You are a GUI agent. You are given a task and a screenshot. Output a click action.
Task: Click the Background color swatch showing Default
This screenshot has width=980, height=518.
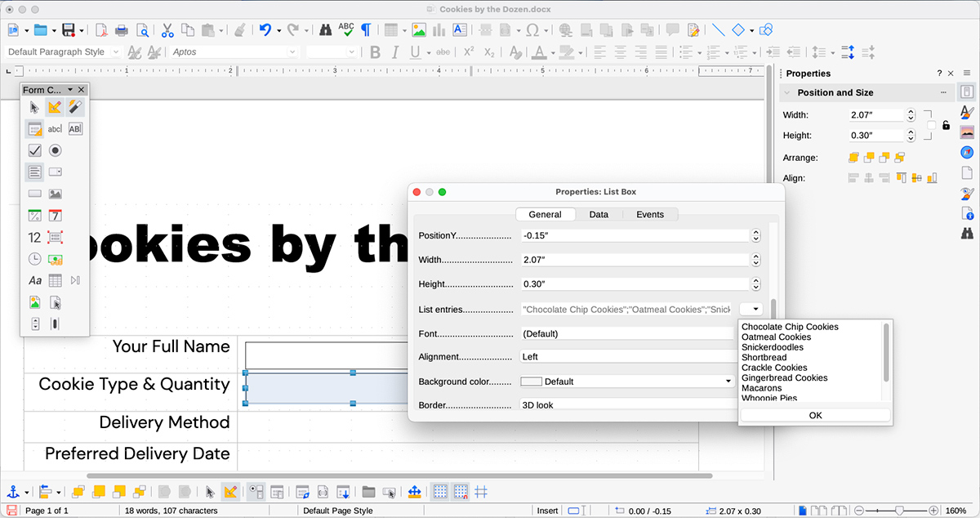pyautogui.click(x=531, y=381)
